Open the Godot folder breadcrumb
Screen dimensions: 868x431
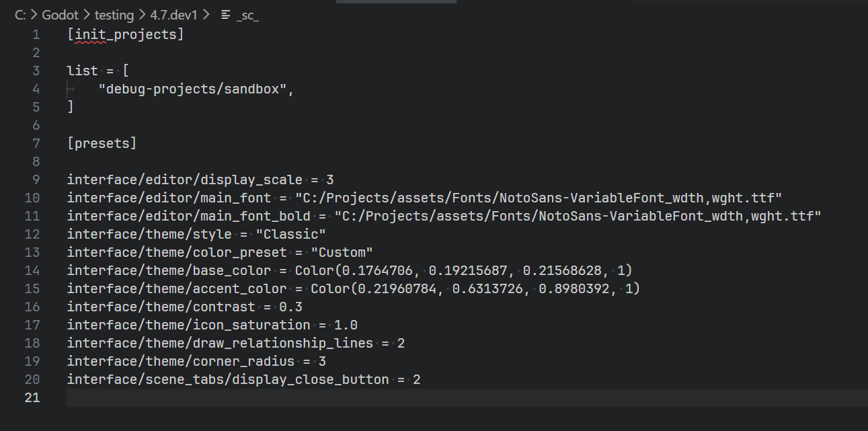pos(61,15)
